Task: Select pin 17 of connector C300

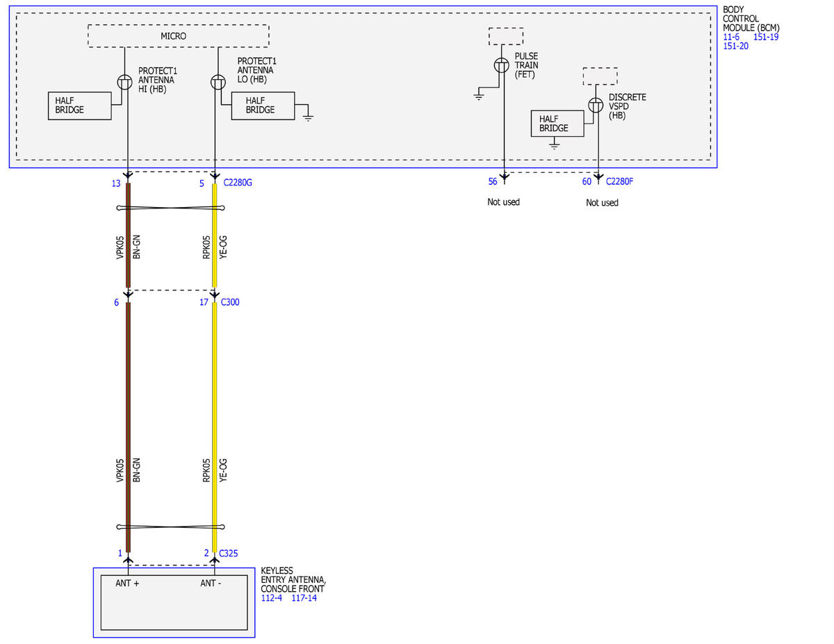Action: pyautogui.click(x=204, y=302)
